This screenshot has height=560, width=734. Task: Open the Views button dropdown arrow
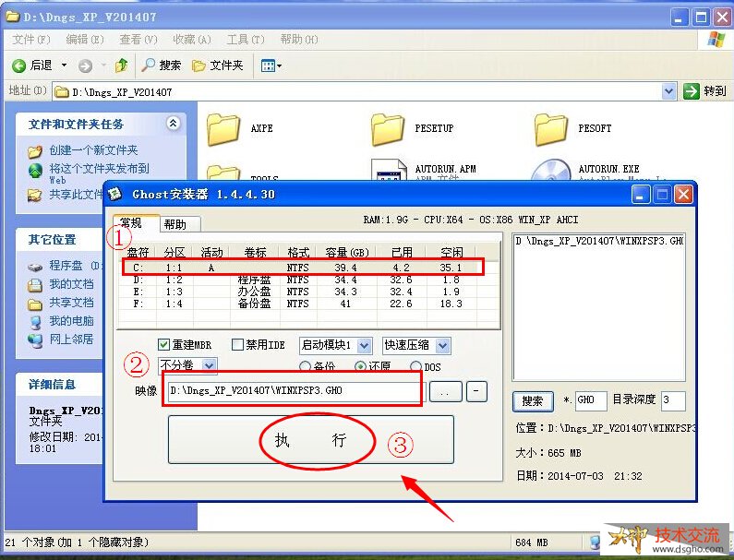click(x=279, y=66)
